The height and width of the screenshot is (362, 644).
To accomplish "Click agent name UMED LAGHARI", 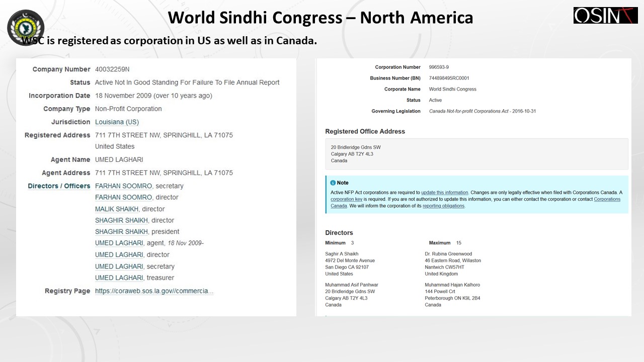I will coord(119,160).
